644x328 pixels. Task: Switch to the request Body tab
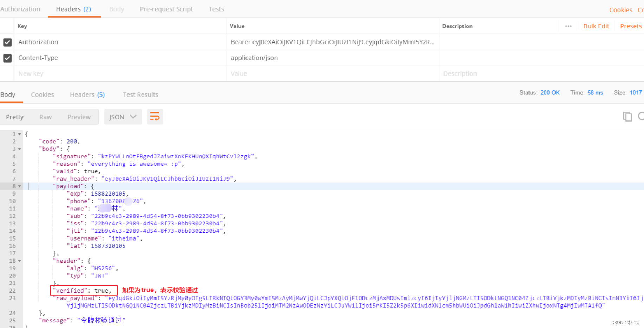click(117, 9)
